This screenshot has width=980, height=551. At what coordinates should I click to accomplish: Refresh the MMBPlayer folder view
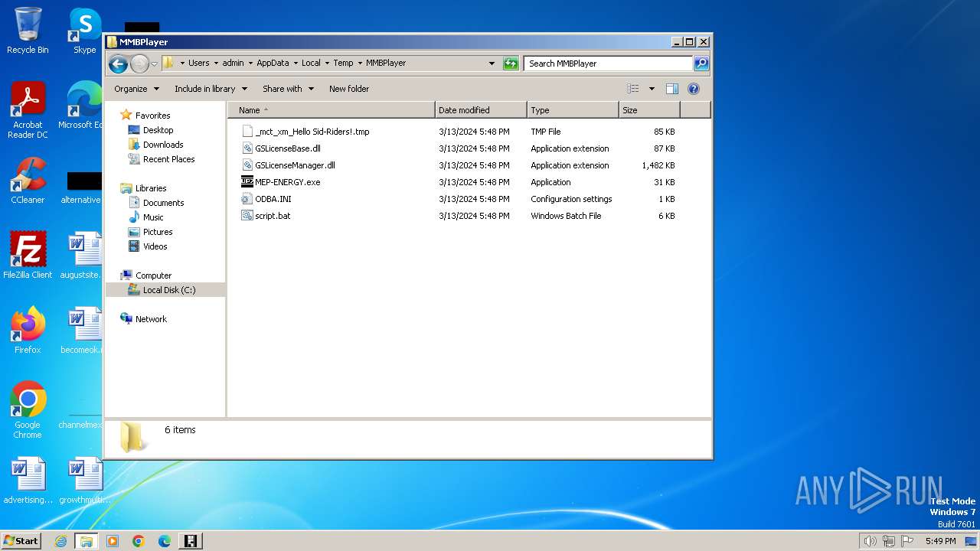click(x=511, y=64)
